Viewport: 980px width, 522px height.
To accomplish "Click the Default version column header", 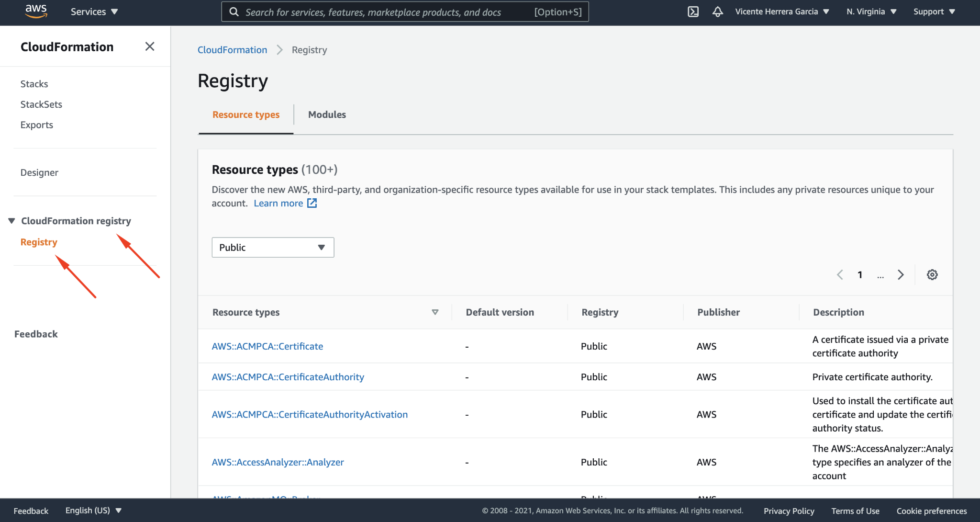I will click(500, 312).
